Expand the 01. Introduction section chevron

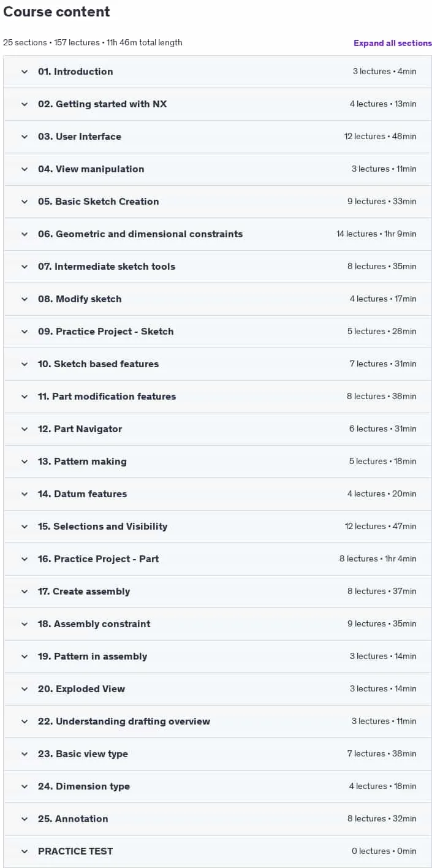pyautogui.click(x=25, y=72)
